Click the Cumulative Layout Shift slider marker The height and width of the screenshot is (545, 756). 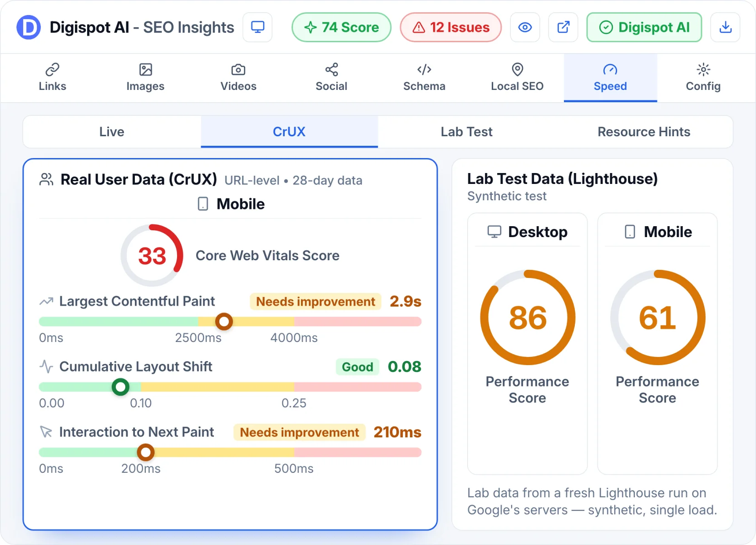pos(120,387)
